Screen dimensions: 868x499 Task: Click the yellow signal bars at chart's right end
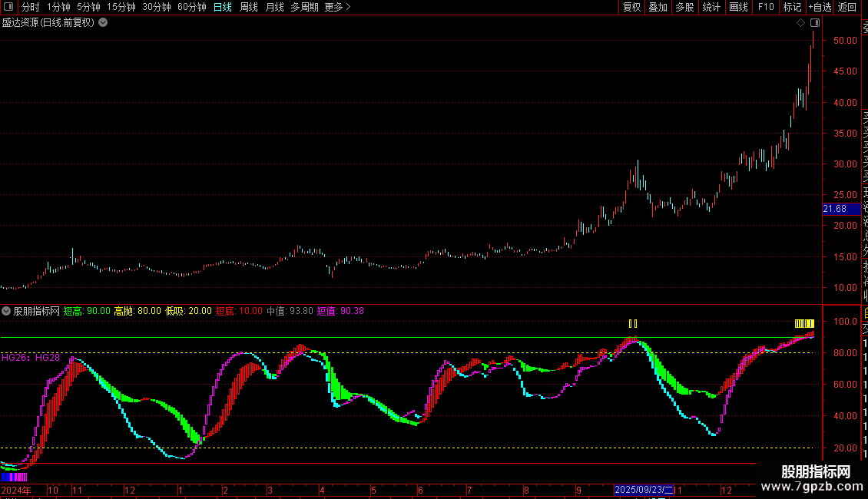click(x=804, y=324)
